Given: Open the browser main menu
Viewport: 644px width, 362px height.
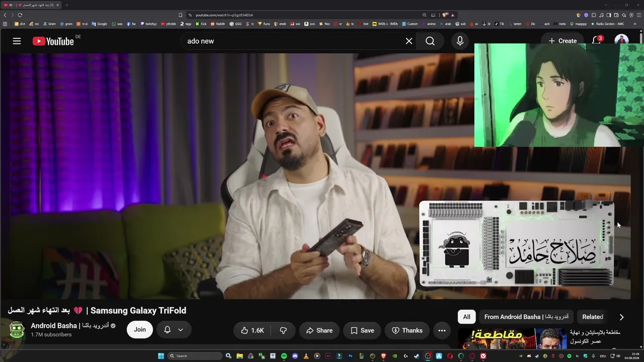Looking at the screenshot, I should pos(639,15).
